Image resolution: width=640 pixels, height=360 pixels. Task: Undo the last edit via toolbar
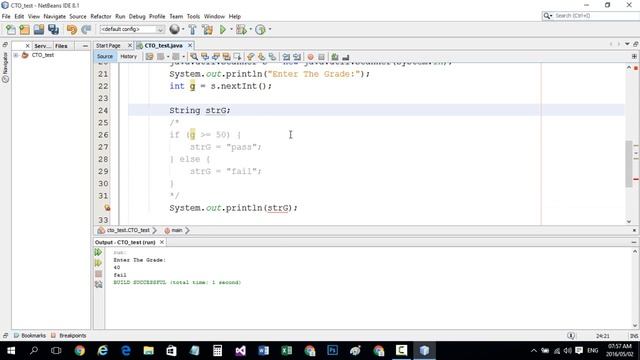[x=72, y=29]
